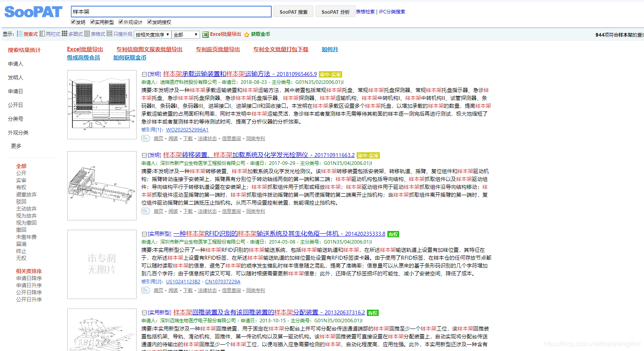Check the box for patent 201320637316.2
Image resolution: width=644 pixels, height=351 pixels.
144,313
